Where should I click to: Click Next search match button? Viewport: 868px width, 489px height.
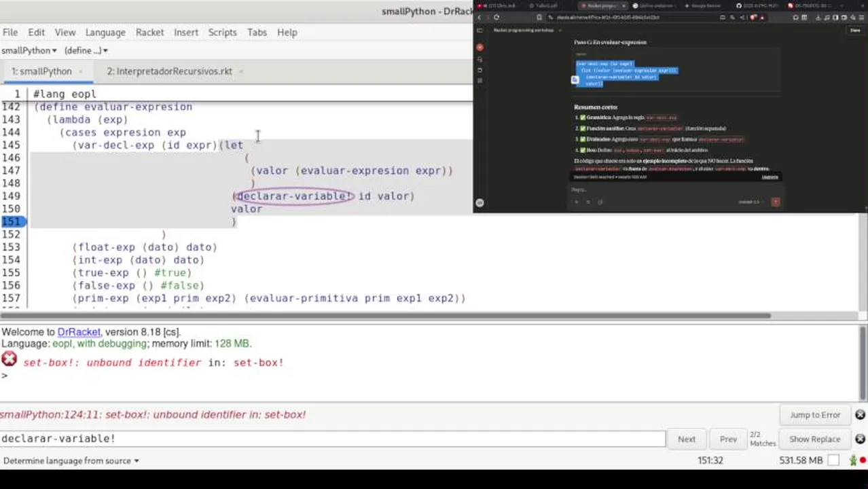687,439
